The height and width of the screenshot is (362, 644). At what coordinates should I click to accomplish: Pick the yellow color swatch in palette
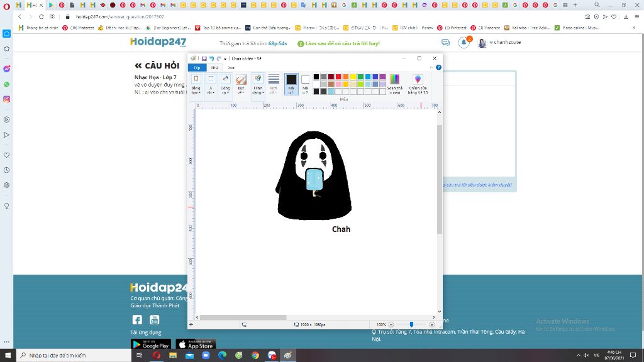tap(353, 77)
